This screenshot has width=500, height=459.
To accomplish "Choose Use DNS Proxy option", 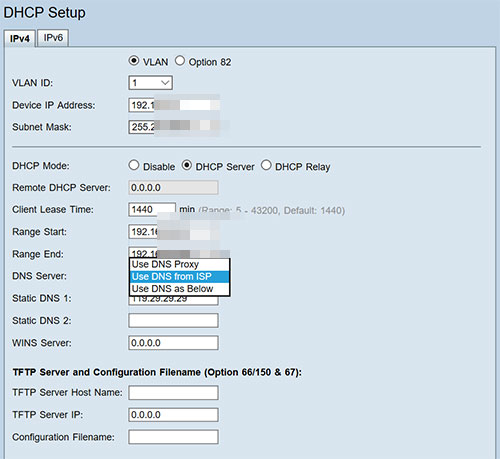I will [x=180, y=264].
